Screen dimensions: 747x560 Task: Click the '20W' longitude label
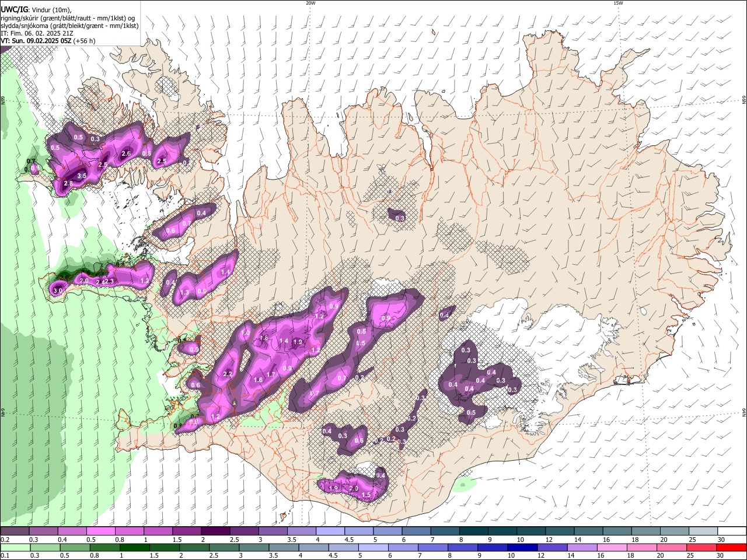point(310,3)
